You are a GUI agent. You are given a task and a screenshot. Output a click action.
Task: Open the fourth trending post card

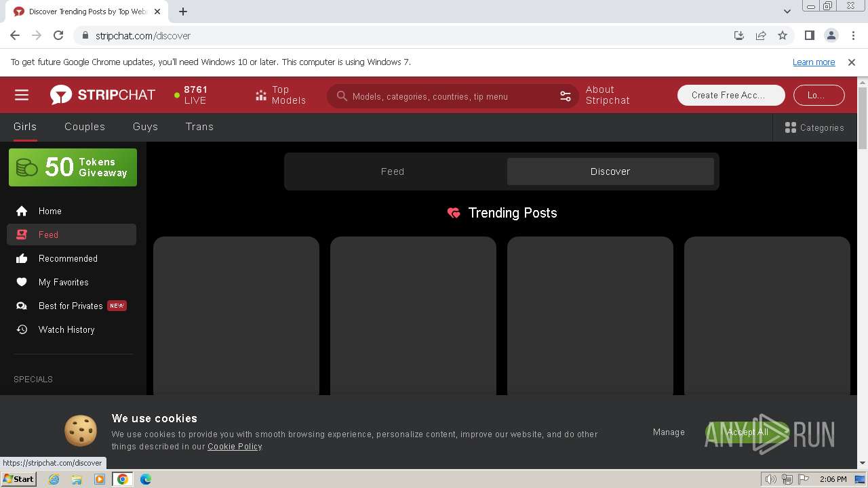click(x=767, y=316)
